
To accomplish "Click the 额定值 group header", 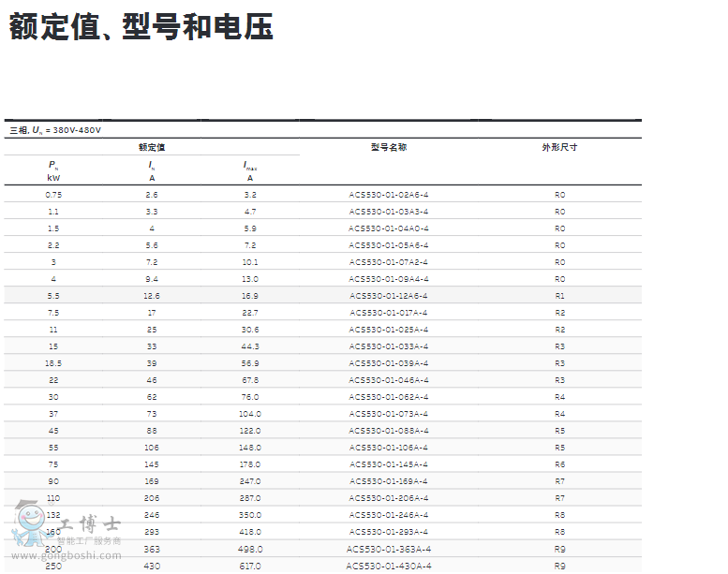I will tap(152, 147).
